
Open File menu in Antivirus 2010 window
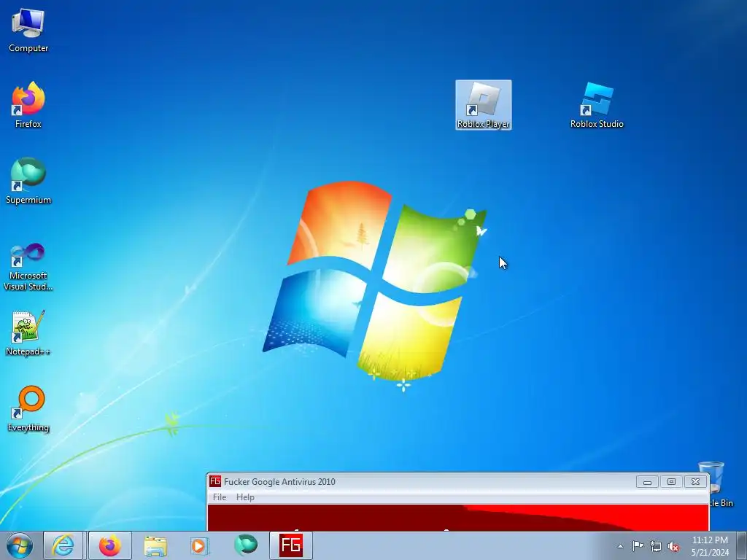tap(220, 497)
